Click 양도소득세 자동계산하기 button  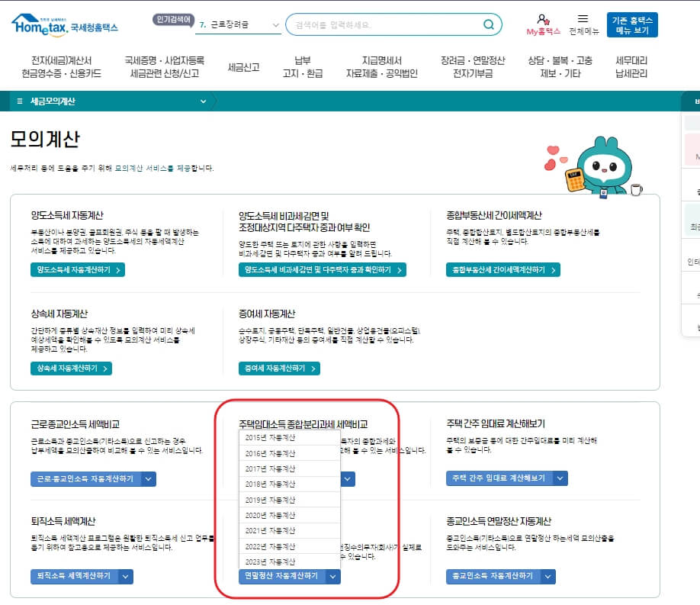click(x=78, y=270)
